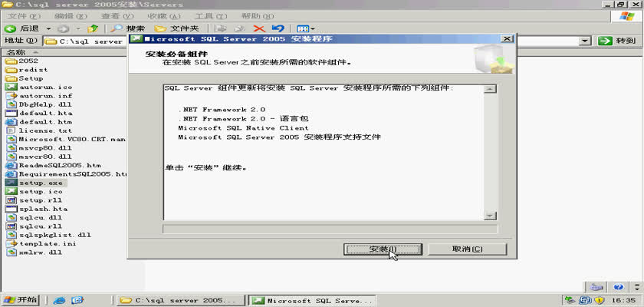The width and height of the screenshot is (644, 307).
Task: Click the Forward arrow toolbar icon
Action: (63, 28)
